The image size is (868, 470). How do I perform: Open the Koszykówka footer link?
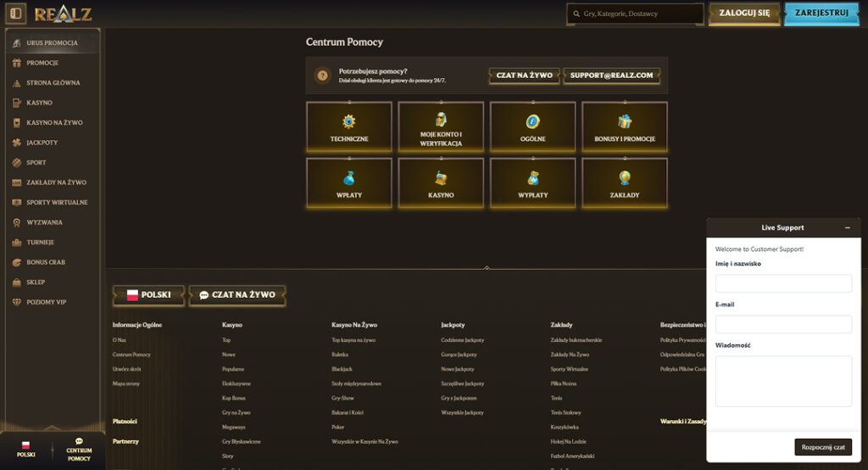pos(565,427)
